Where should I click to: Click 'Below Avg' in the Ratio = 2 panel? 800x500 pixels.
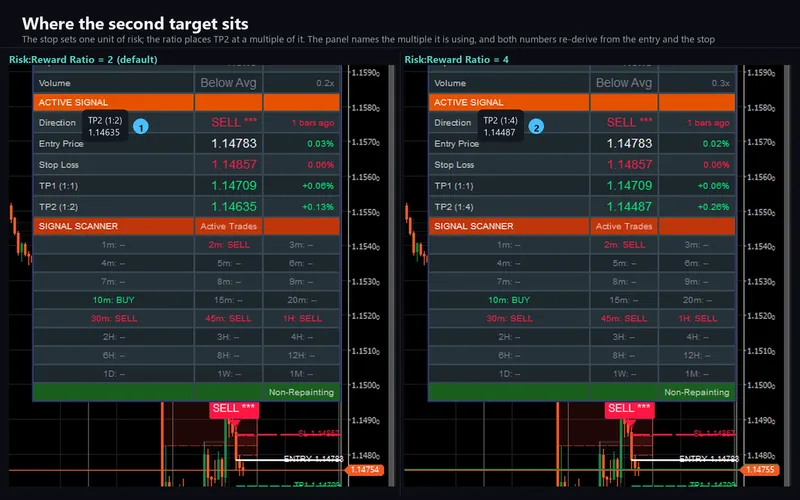[x=228, y=83]
